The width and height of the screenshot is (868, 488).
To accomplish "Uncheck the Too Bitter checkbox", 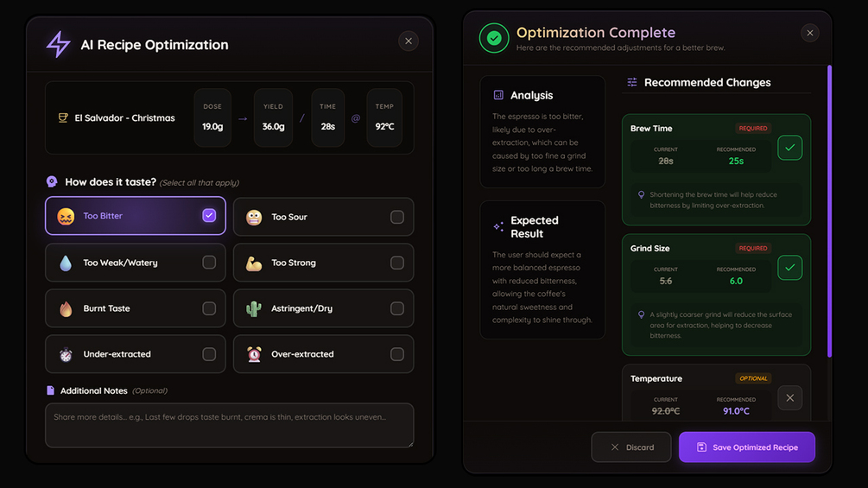I will (x=209, y=216).
